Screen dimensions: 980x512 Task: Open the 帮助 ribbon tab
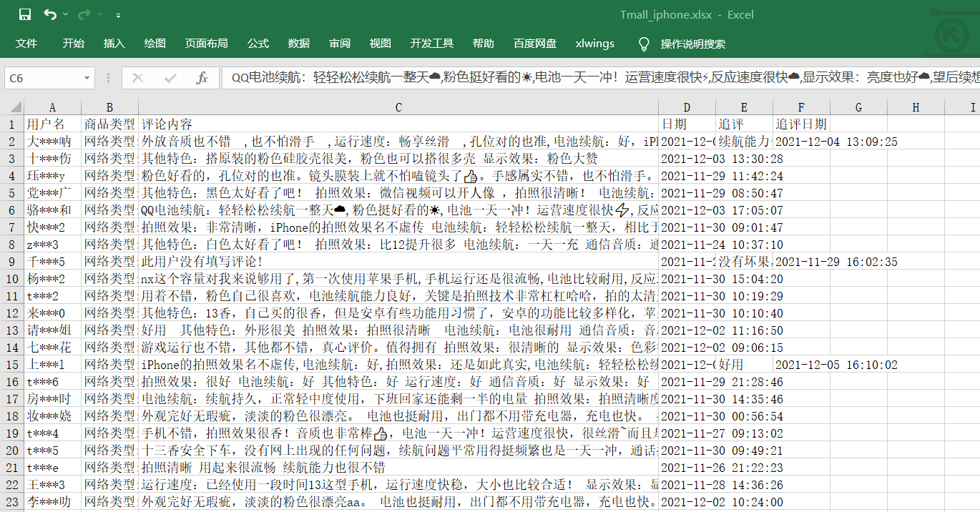pyautogui.click(x=483, y=44)
